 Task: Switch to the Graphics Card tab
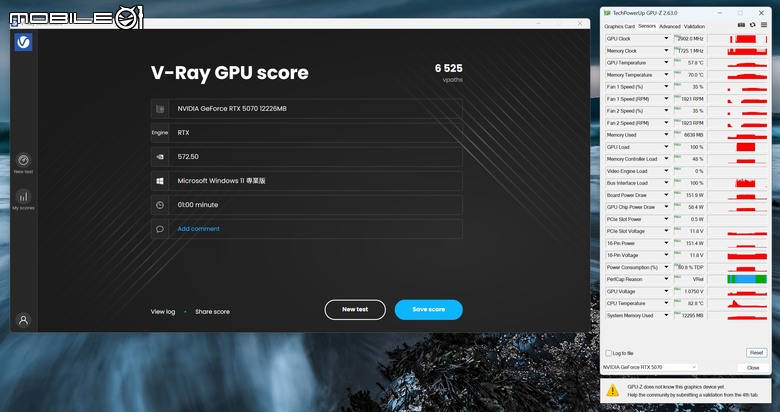coord(619,26)
